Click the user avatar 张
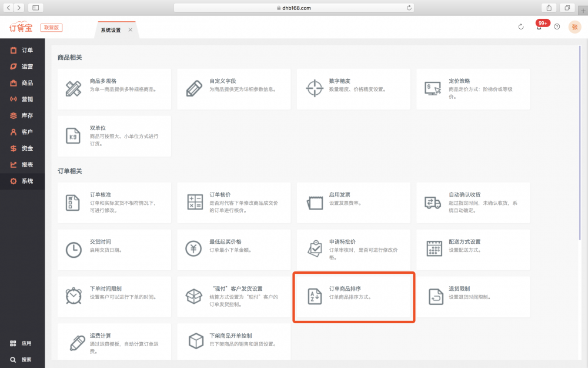The image size is (588, 368). pos(574,27)
